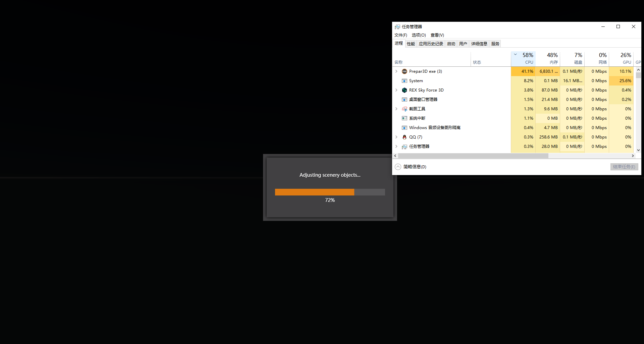Click the REX Sky Force 3D icon

(405, 90)
